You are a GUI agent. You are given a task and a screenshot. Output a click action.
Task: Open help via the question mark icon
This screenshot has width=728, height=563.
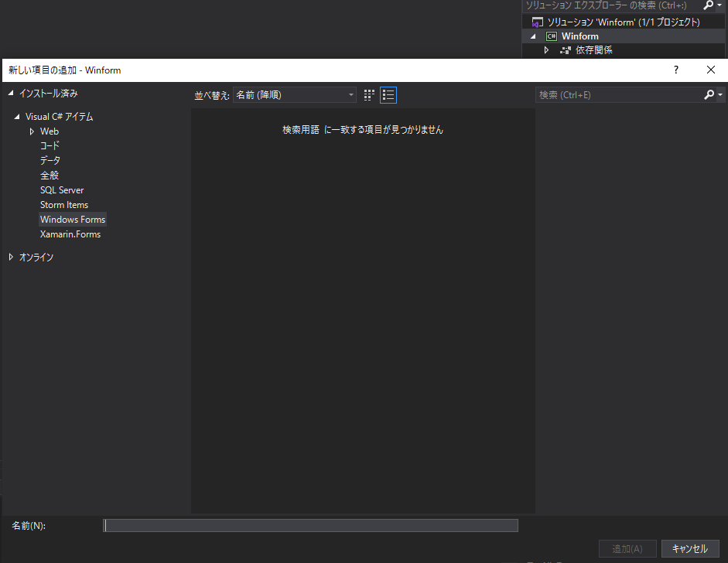(x=675, y=70)
